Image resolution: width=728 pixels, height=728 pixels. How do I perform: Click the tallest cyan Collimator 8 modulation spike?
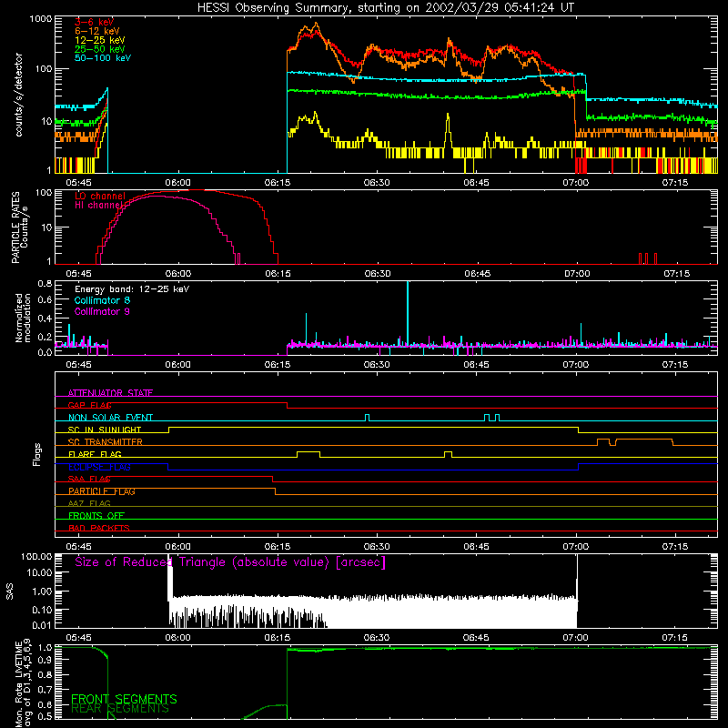click(x=408, y=313)
